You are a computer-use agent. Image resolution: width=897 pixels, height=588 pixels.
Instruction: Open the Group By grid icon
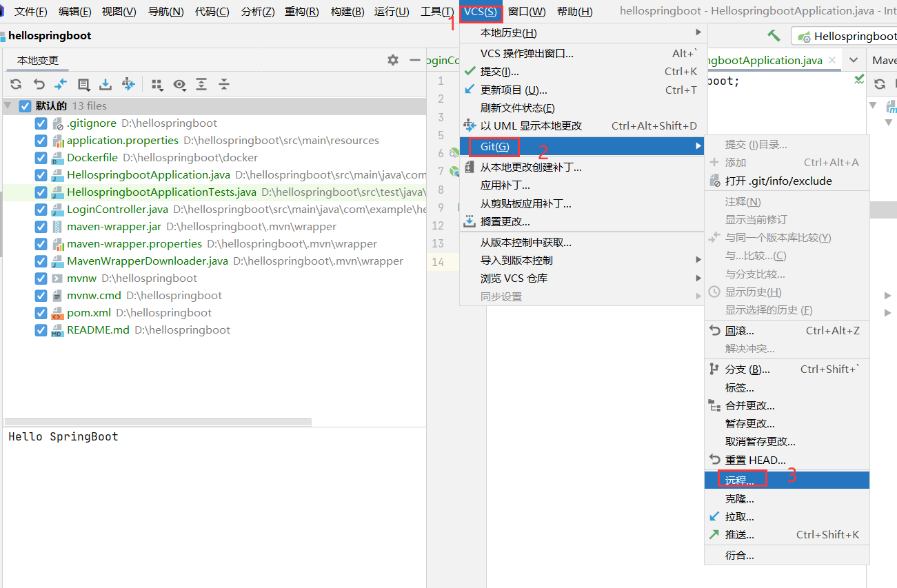pyautogui.click(x=157, y=84)
